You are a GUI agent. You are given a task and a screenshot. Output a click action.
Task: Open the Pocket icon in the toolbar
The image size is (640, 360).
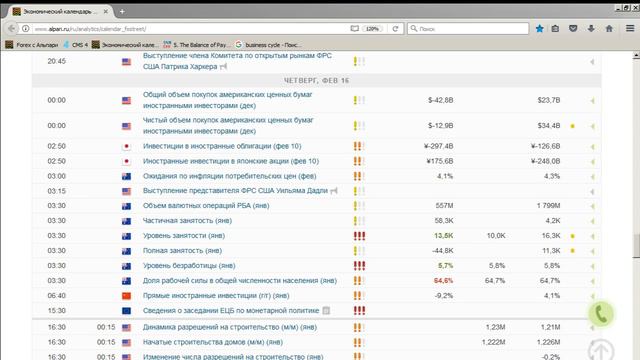(x=573, y=29)
